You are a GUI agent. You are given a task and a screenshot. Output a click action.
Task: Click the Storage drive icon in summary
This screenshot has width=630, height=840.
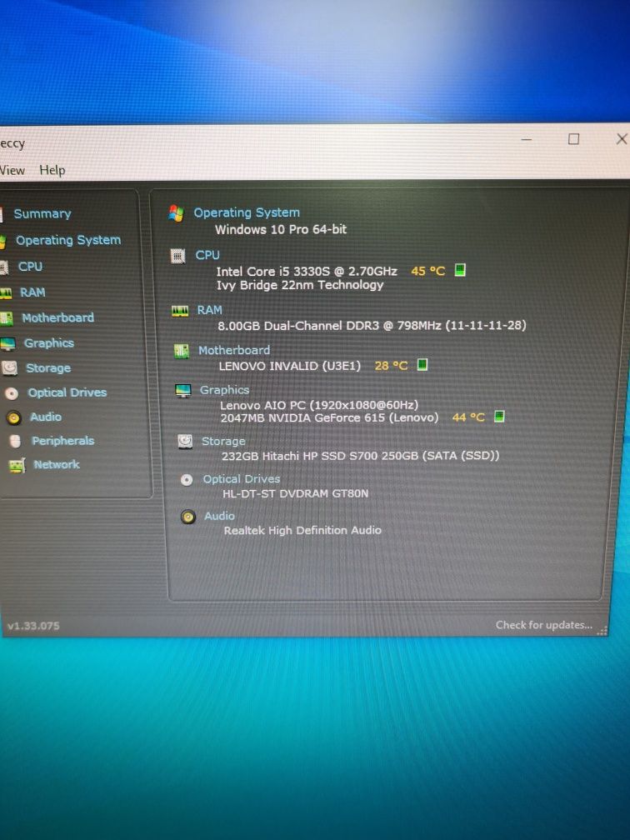click(x=185, y=442)
